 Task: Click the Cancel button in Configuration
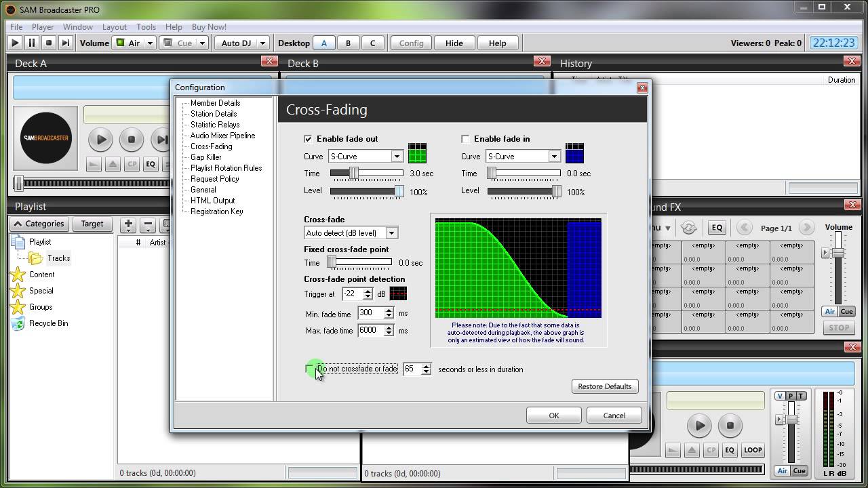click(x=614, y=415)
